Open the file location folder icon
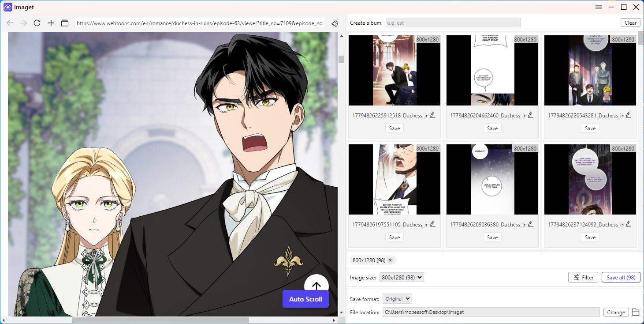 click(x=635, y=312)
